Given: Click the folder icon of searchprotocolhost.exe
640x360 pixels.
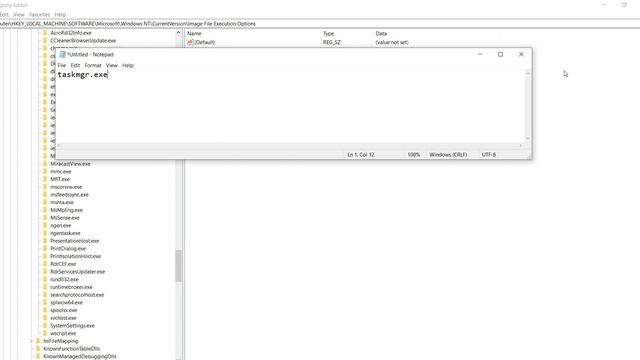Looking at the screenshot, I should pos(45,295).
